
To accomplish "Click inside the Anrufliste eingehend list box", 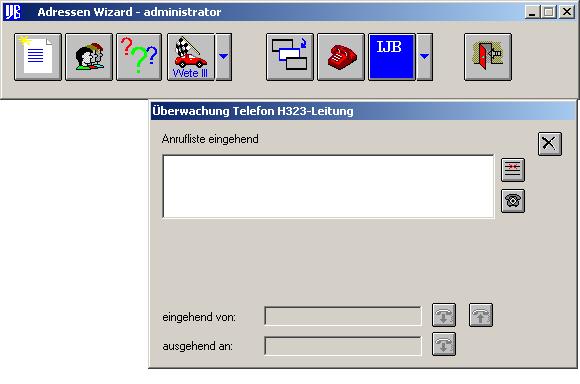I will (328, 187).
